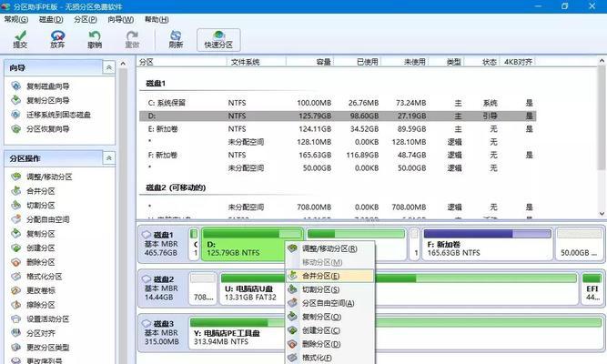The height and width of the screenshot is (364, 607).
Task: Choose 删除分区 in the sidebar operations
Action: tap(41, 262)
